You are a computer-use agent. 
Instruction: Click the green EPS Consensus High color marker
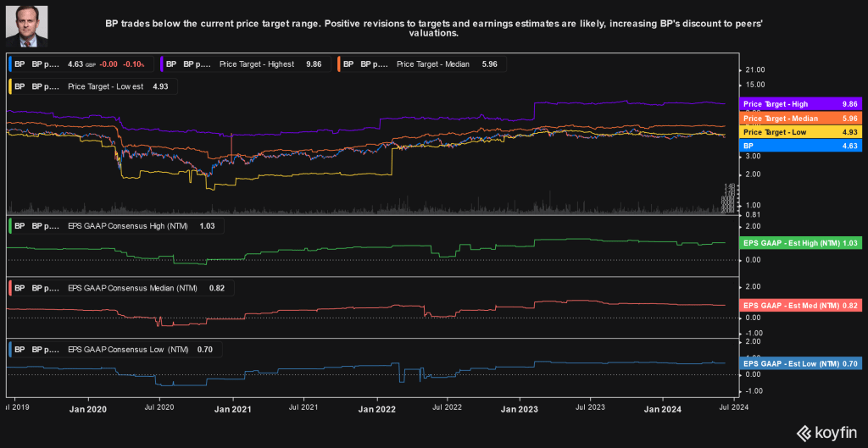coord(9,226)
